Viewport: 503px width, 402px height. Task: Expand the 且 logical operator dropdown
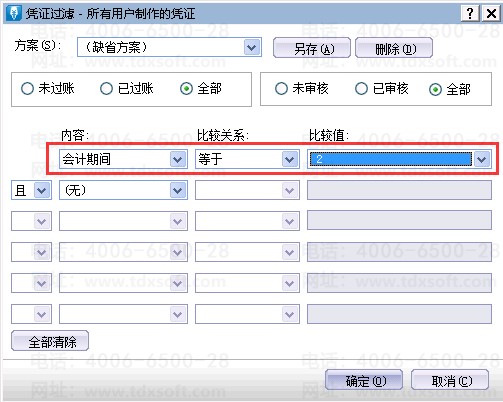(42, 190)
